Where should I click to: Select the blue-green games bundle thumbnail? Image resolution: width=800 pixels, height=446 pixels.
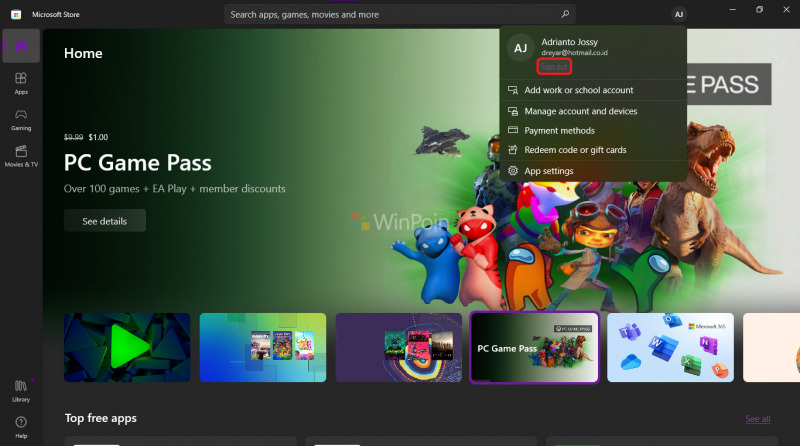point(263,348)
